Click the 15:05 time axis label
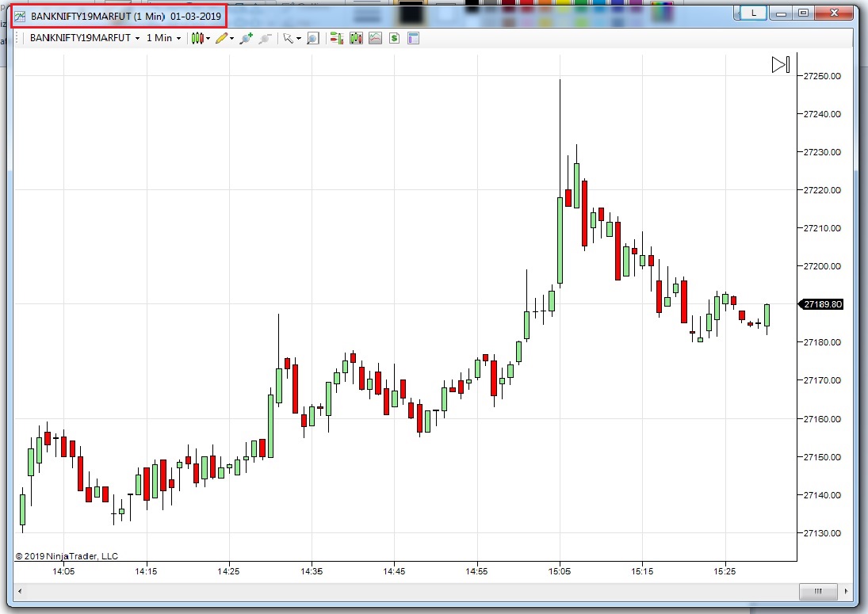Viewport: 868px width, 614px height. tap(560, 571)
